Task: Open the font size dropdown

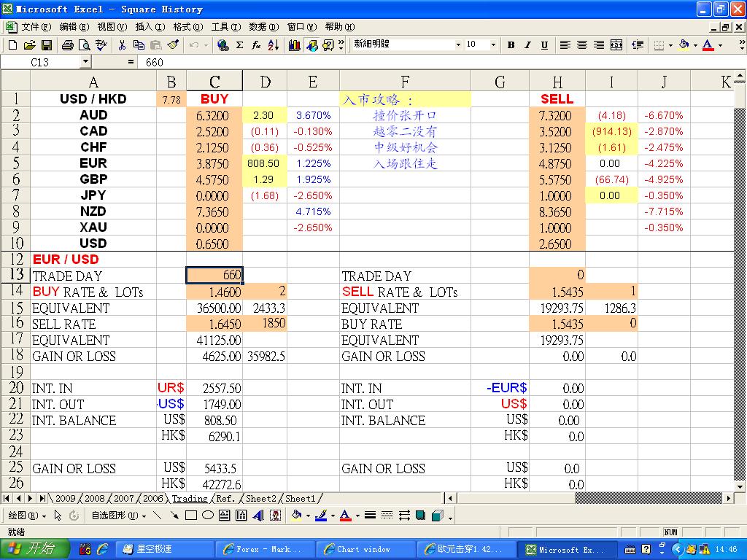Action: pos(493,44)
